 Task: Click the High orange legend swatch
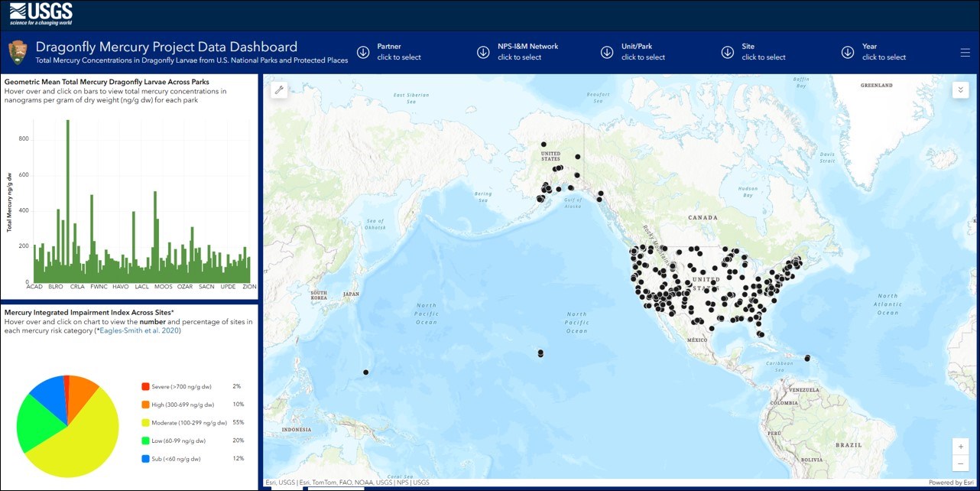click(145, 405)
